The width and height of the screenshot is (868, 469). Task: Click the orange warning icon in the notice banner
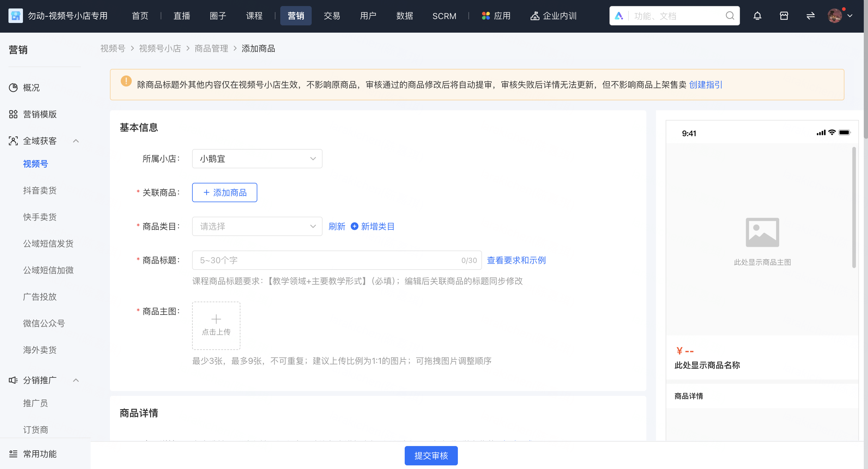coord(126,81)
